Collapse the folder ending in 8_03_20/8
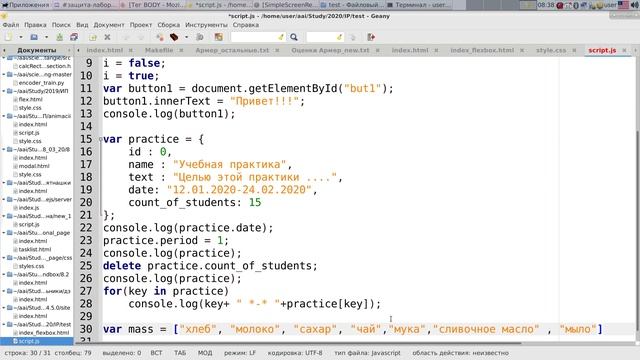This screenshot has height=360, width=640. point(4,149)
